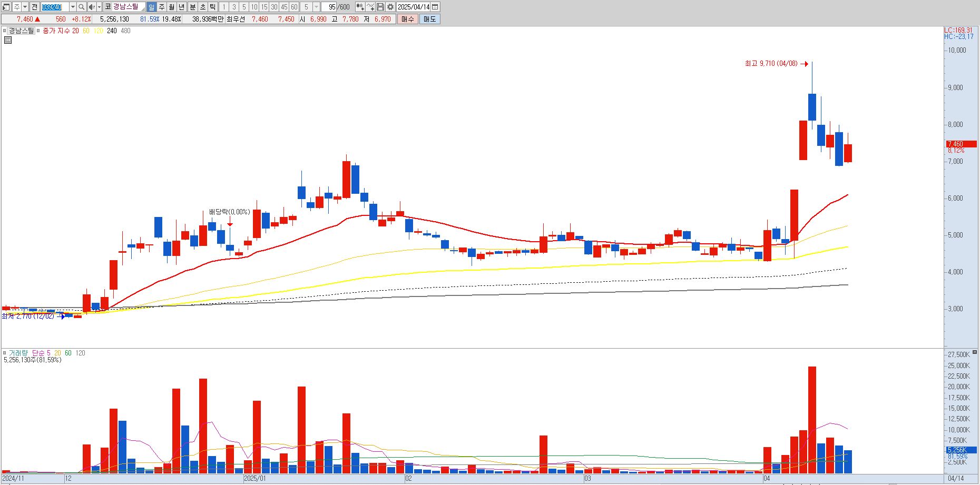Screen dimensions: 980x485
Task: Switch to 틱 tick period
Action: point(212,7)
